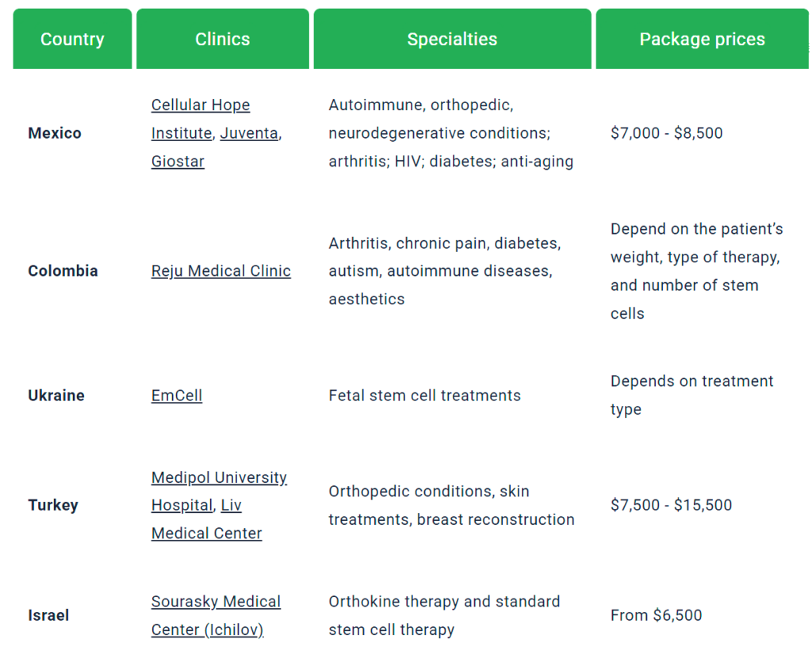The height and width of the screenshot is (658, 812).
Task: Click the Country column header
Action: point(72,39)
